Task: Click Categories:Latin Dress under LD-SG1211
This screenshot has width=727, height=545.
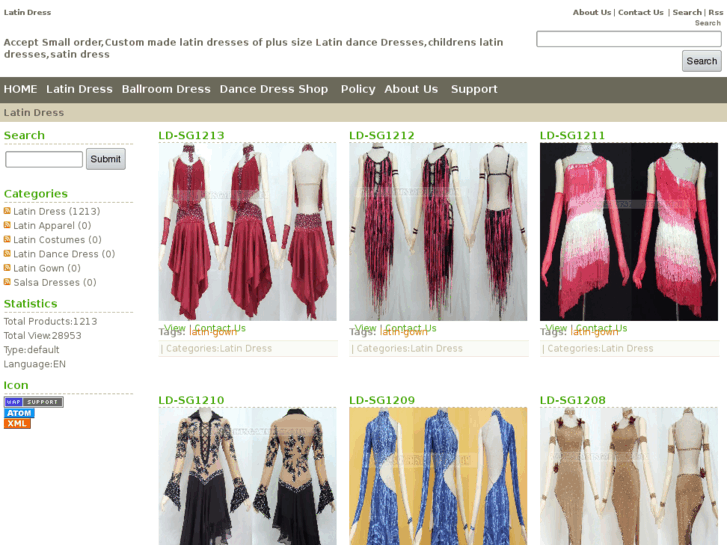Action: pos(600,348)
